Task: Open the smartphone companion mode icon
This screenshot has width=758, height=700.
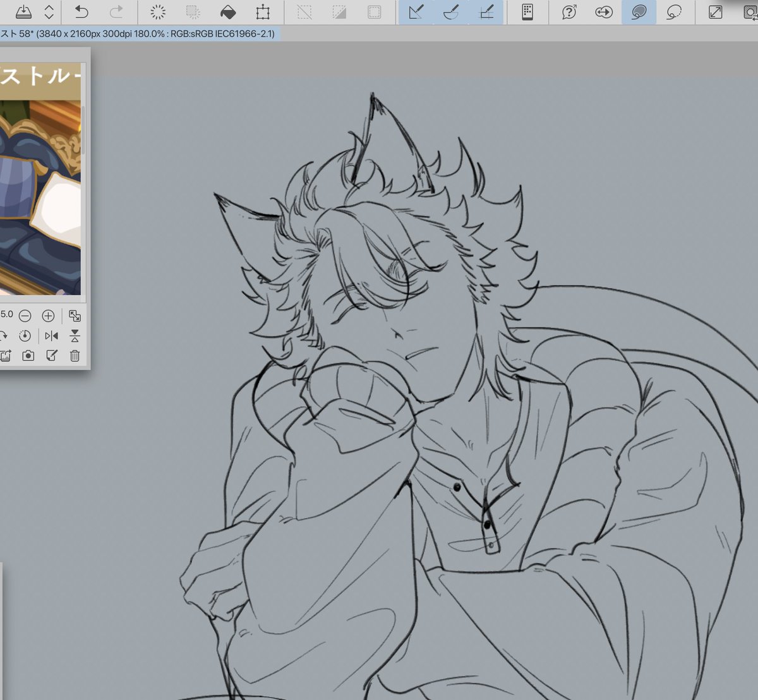Action: point(527,12)
